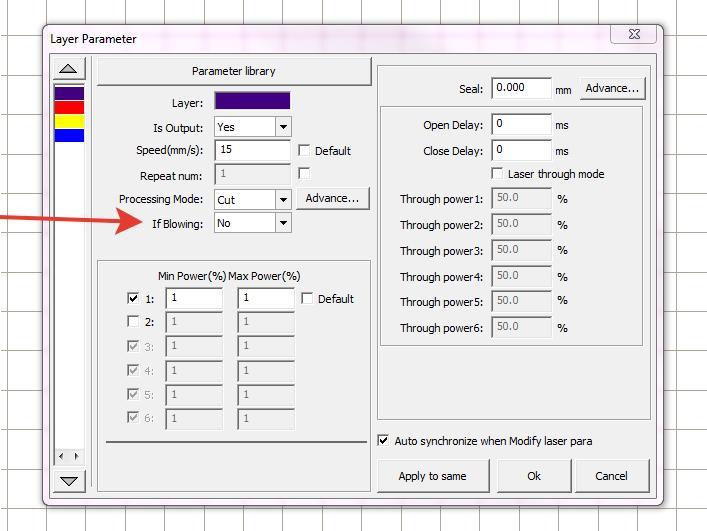Enable Laser through mode checkbox
Screen dimensions: 707x531
(498, 174)
